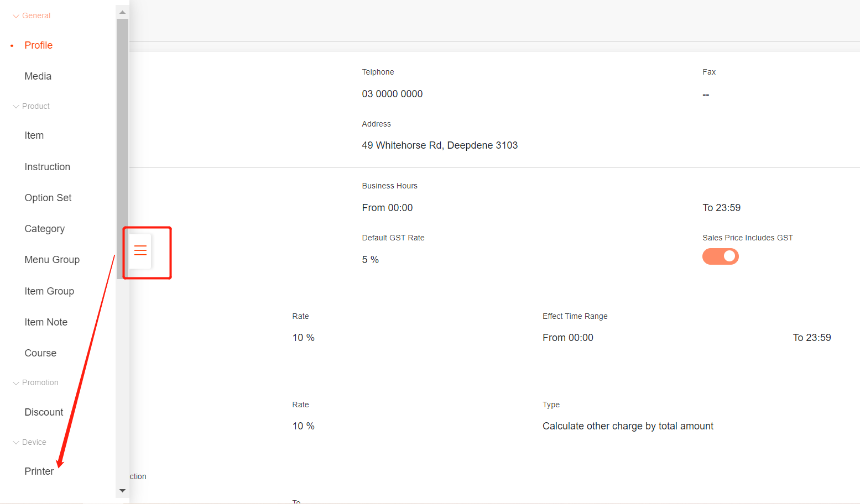Click the sidebar scrollbar down arrow
860x504 pixels.
coord(122,491)
